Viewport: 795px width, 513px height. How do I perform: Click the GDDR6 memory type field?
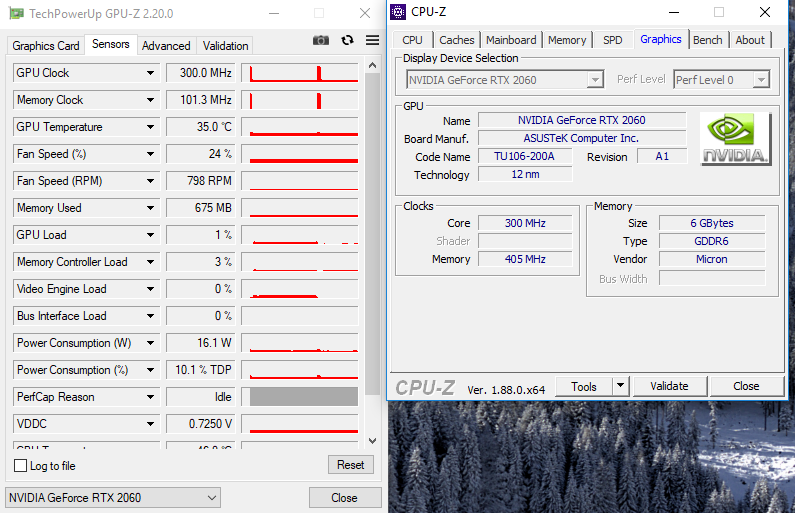click(x=712, y=241)
